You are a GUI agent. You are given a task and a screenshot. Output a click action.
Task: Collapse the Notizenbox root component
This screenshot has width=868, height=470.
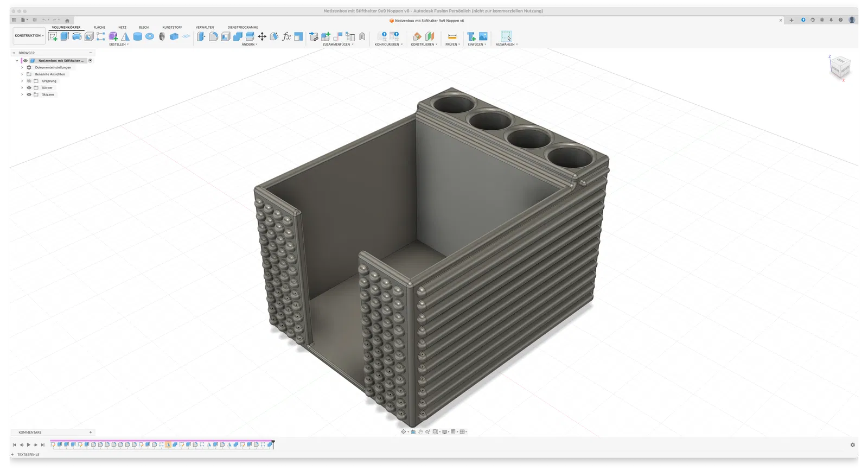[17, 61]
